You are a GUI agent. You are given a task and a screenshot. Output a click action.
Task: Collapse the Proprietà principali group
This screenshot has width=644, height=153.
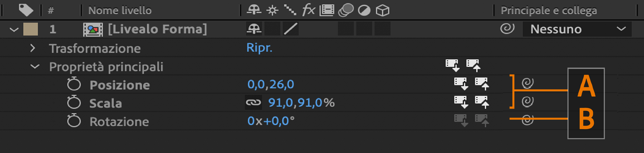(35, 67)
